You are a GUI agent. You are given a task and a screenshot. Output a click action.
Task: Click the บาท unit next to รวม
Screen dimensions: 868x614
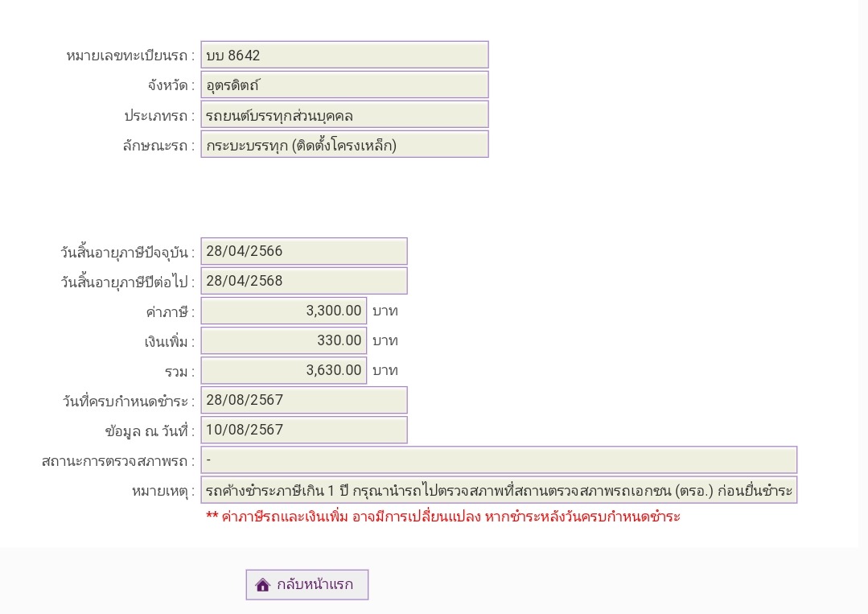[x=385, y=371]
